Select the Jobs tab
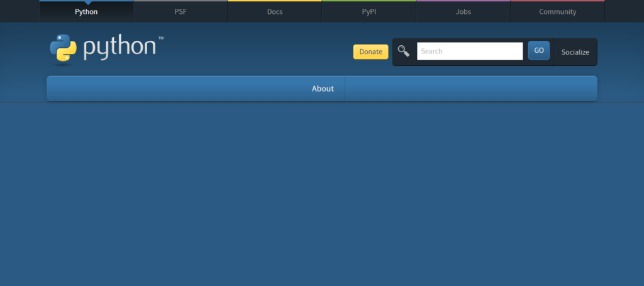Image resolution: width=644 pixels, height=286 pixels. [464, 11]
